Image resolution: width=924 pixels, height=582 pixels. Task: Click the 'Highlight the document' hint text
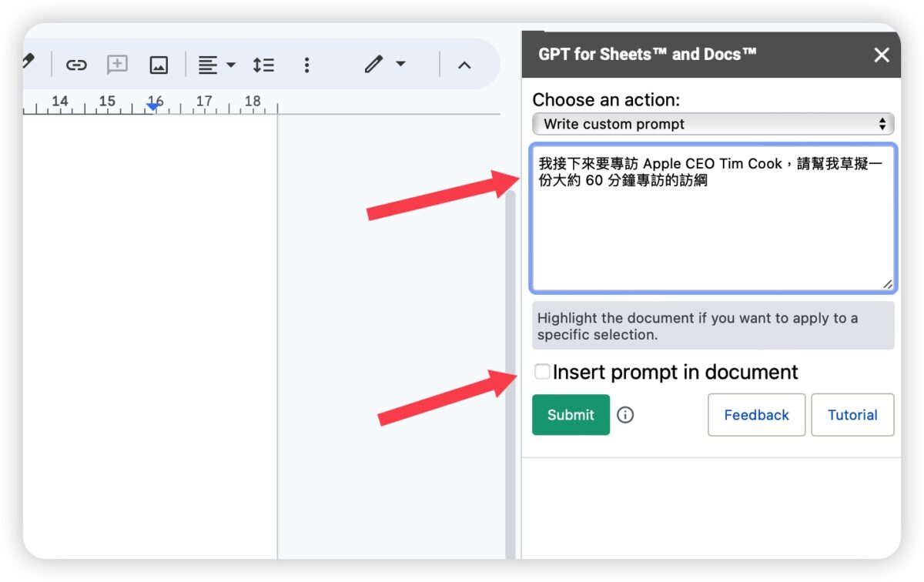coord(712,326)
